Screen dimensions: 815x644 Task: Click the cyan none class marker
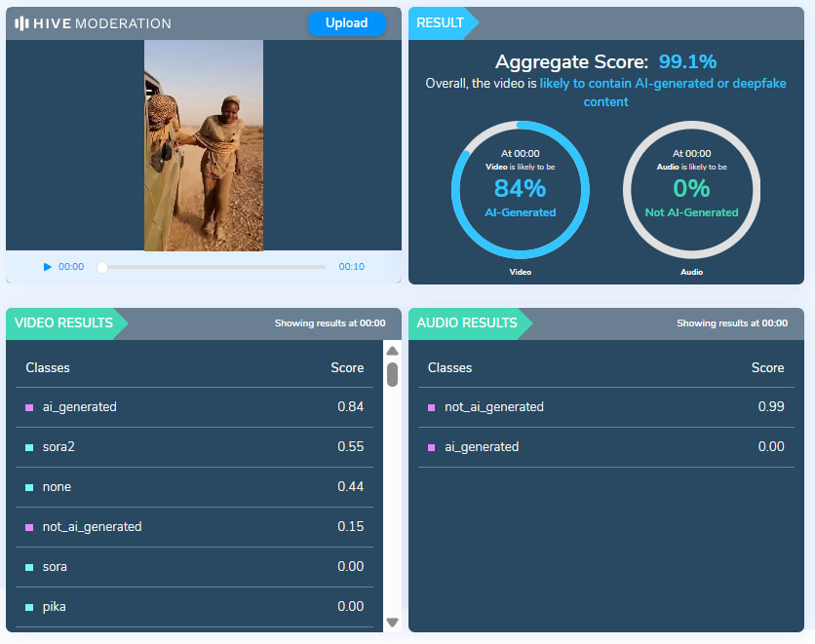coord(29,487)
